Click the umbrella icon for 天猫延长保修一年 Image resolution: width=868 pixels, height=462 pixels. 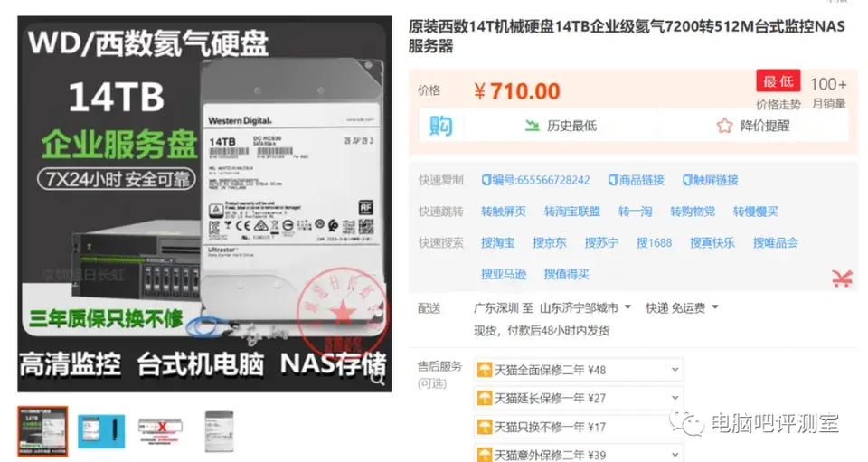pyautogui.click(x=485, y=398)
